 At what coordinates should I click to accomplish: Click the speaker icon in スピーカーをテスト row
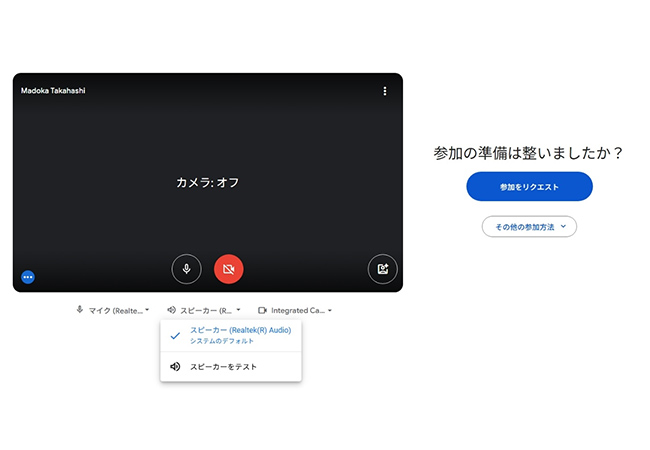pyautogui.click(x=175, y=367)
